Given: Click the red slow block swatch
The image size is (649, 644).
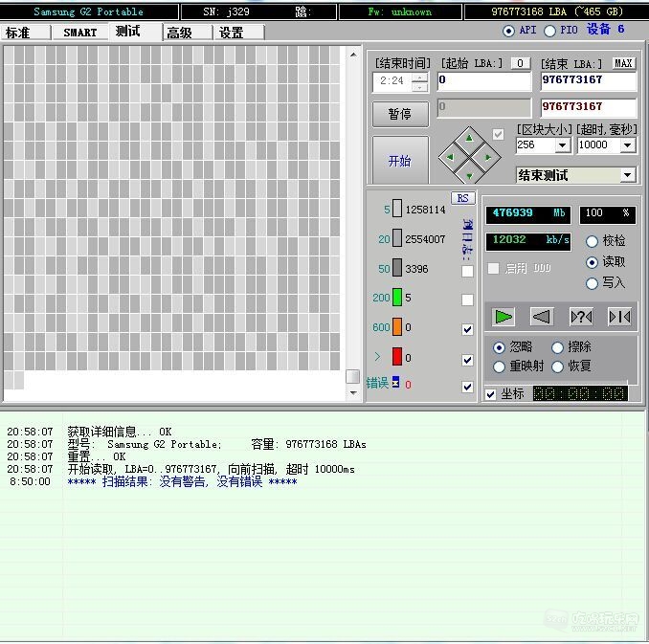Looking at the screenshot, I should pyautogui.click(x=396, y=357).
